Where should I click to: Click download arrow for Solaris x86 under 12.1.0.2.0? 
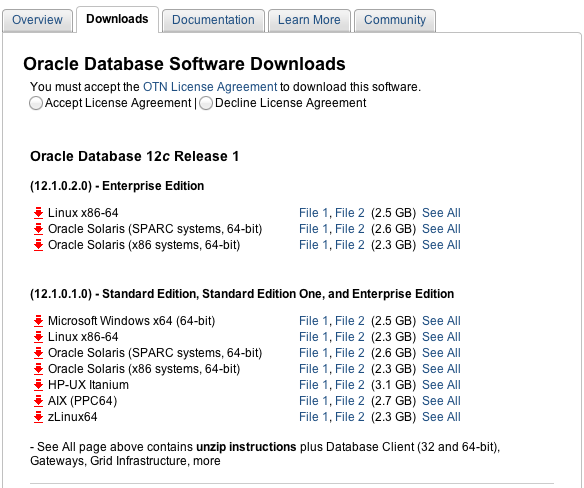click(38, 245)
